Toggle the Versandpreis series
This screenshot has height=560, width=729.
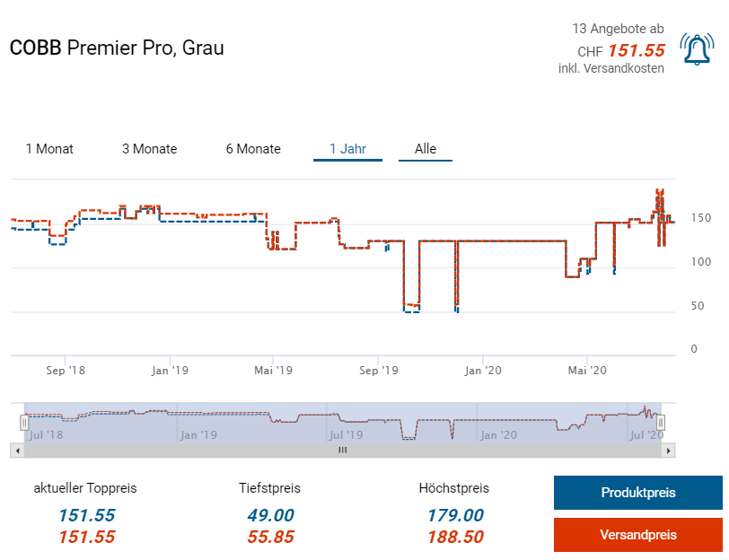tap(637, 535)
